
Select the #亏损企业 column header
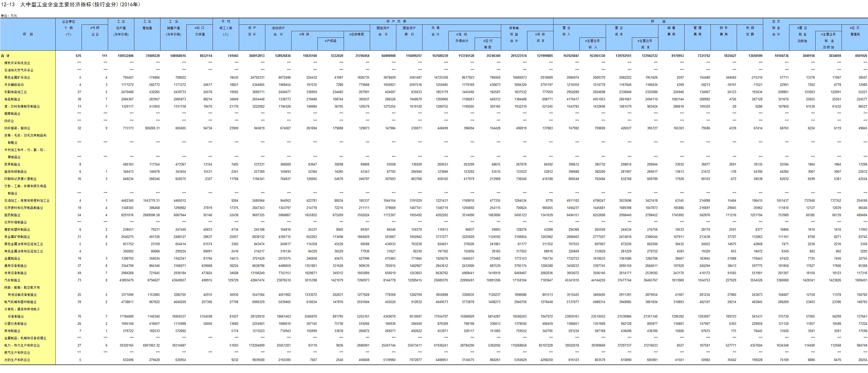point(95,31)
